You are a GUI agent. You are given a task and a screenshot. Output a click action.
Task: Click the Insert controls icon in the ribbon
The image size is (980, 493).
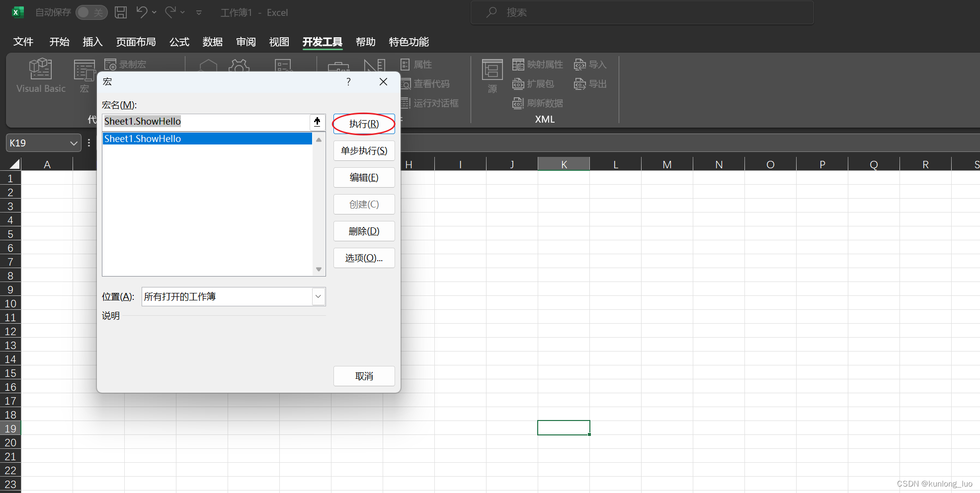click(338, 67)
